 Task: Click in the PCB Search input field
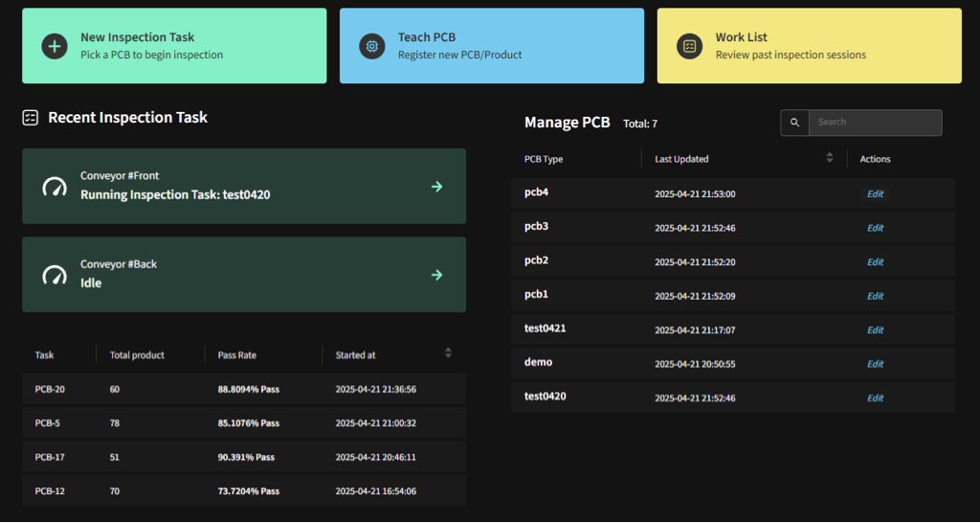coord(875,123)
